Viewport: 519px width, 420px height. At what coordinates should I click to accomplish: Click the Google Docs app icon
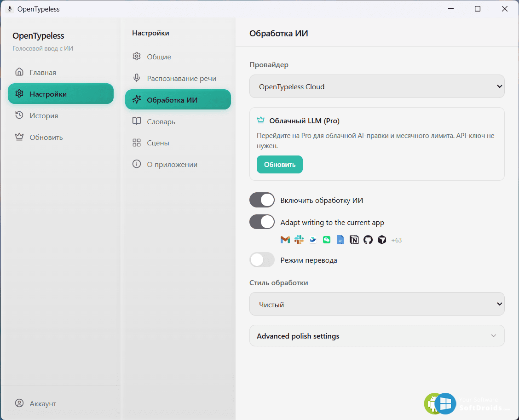pyautogui.click(x=340, y=240)
